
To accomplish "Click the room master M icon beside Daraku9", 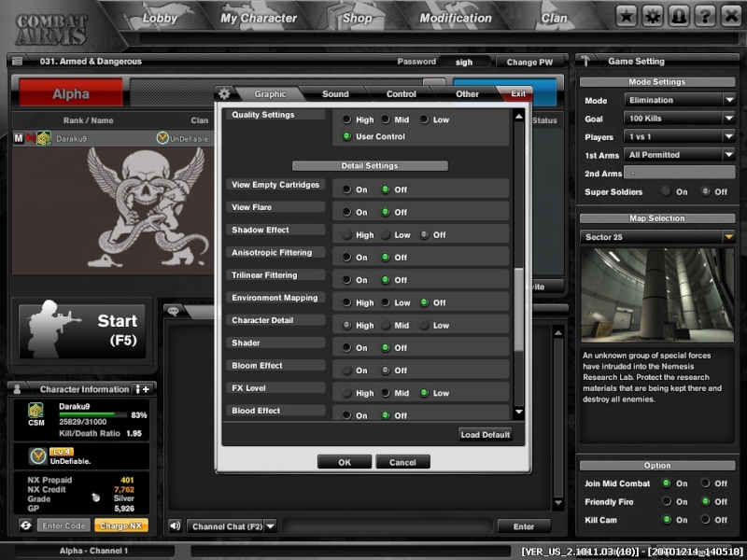I will pyautogui.click(x=18, y=138).
